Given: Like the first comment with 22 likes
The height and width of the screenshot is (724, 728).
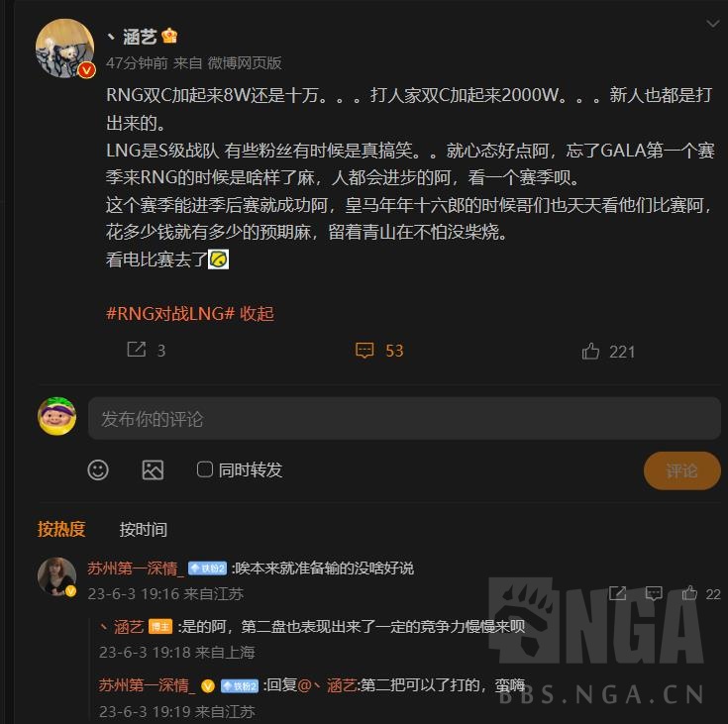Looking at the screenshot, I should [689, 593].
